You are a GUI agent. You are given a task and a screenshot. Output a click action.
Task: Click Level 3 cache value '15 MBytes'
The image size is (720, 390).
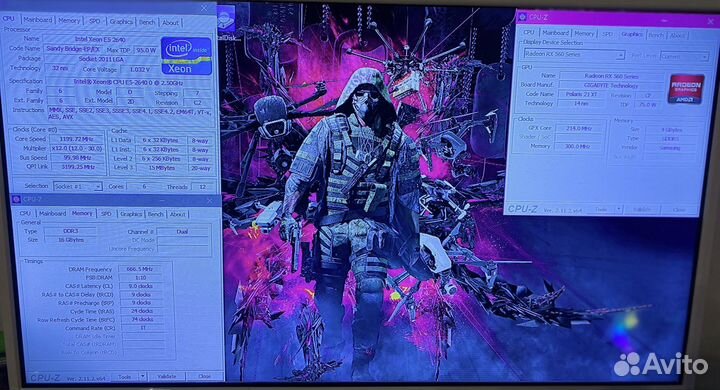pyautogui.click(x=161, y=168)
